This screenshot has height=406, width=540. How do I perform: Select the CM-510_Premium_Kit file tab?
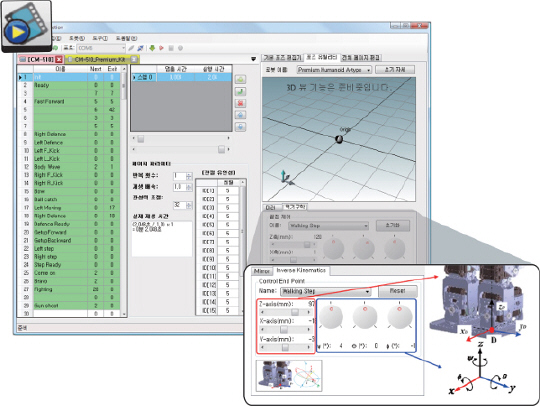click(x=100, y=60)
